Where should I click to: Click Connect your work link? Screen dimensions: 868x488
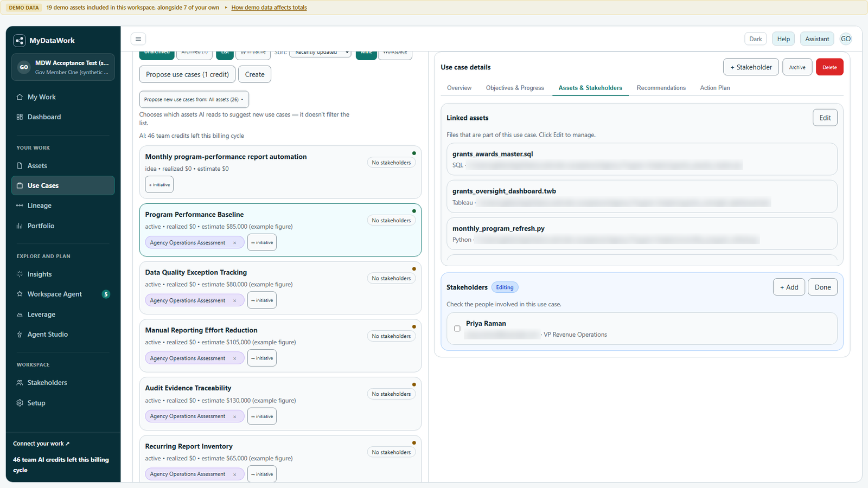[x=41, y=444]
